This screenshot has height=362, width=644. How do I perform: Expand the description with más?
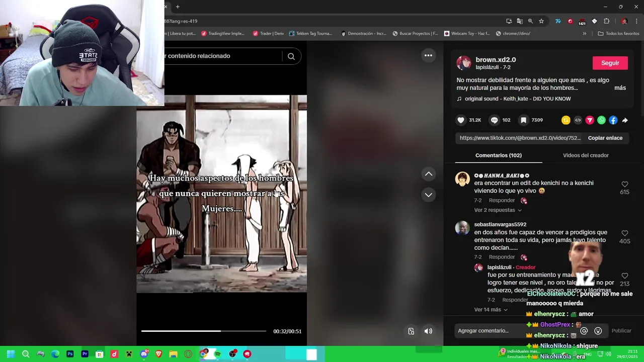pos(620,88)
